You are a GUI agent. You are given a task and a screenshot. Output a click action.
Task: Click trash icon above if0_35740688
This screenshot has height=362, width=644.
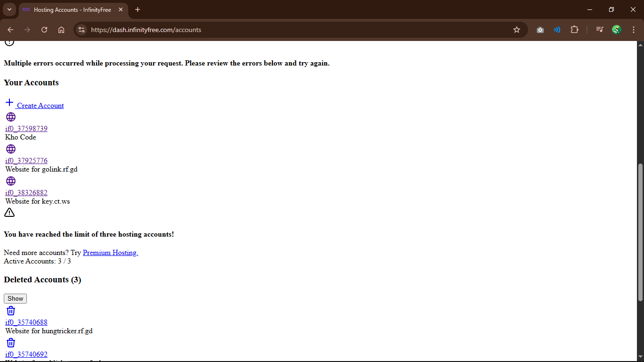pyautogui.click(x=10, y=311)
